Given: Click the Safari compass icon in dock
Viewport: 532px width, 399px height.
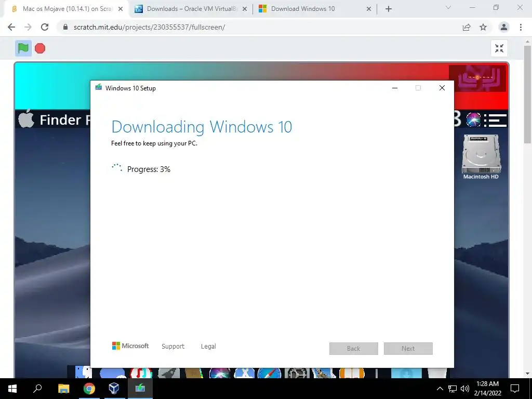Looking at the screenshot, I should pos(270,373).
